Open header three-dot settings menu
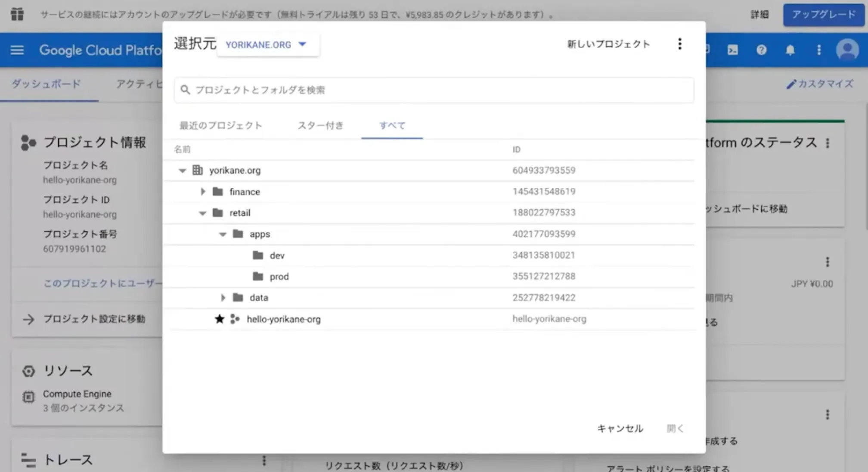Screen dimensions: 868x472 pyautogui.click(x=818, y=50)
